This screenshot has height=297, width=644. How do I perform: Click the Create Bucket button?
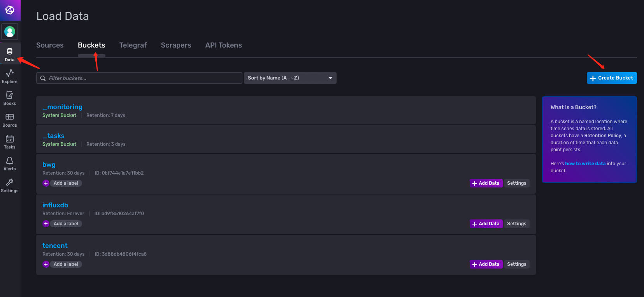pyautogui.click(x=612, y=78)
